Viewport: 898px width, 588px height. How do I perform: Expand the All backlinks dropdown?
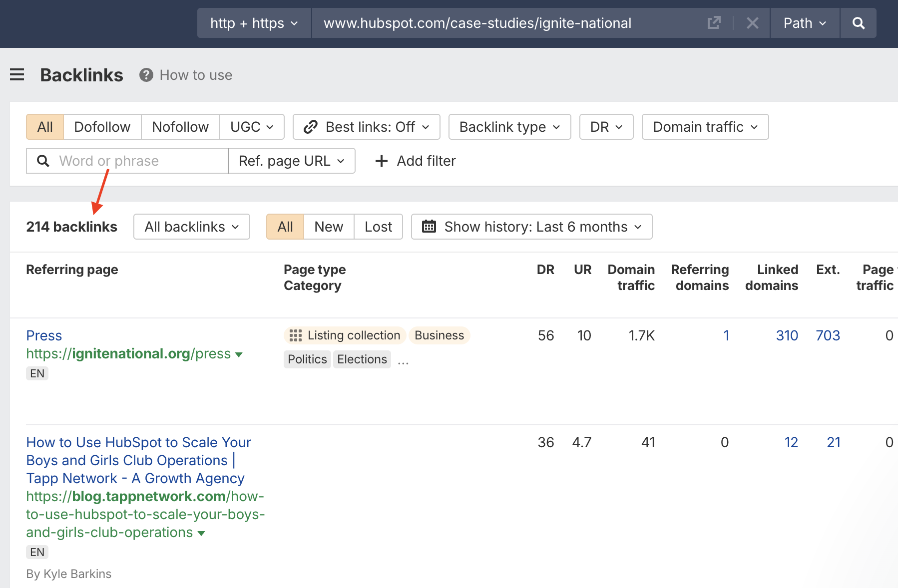click(192, 227)
